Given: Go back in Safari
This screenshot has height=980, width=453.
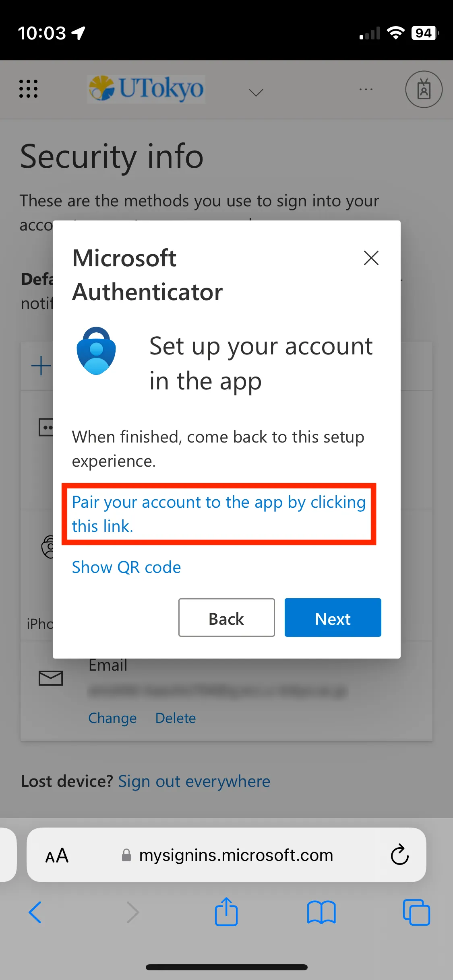Looking at the screenshot, I should click(35, 912).
